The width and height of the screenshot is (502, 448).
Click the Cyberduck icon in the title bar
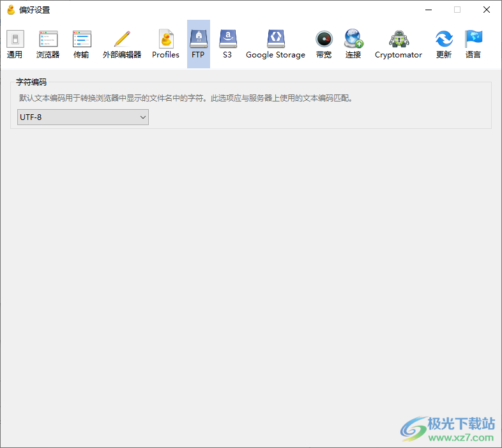tap(11, 10)
